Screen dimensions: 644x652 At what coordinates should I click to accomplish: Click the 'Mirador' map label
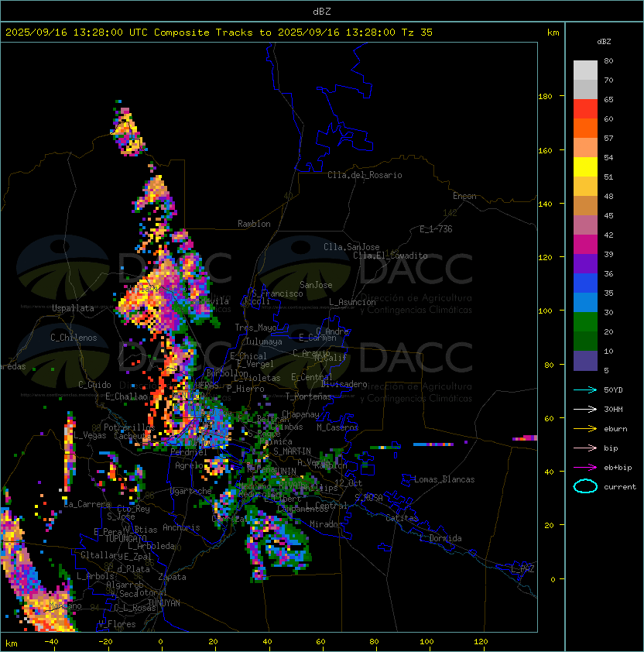coord(326,524)
